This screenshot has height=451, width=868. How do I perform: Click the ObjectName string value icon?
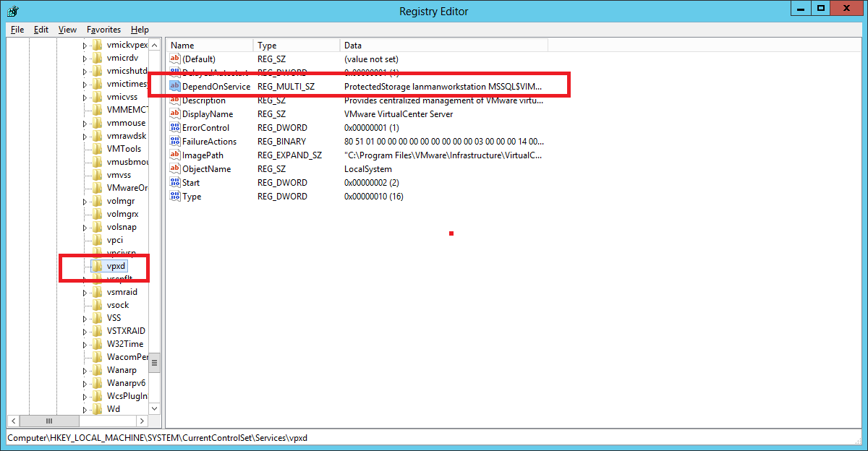(x=174, y=168)
